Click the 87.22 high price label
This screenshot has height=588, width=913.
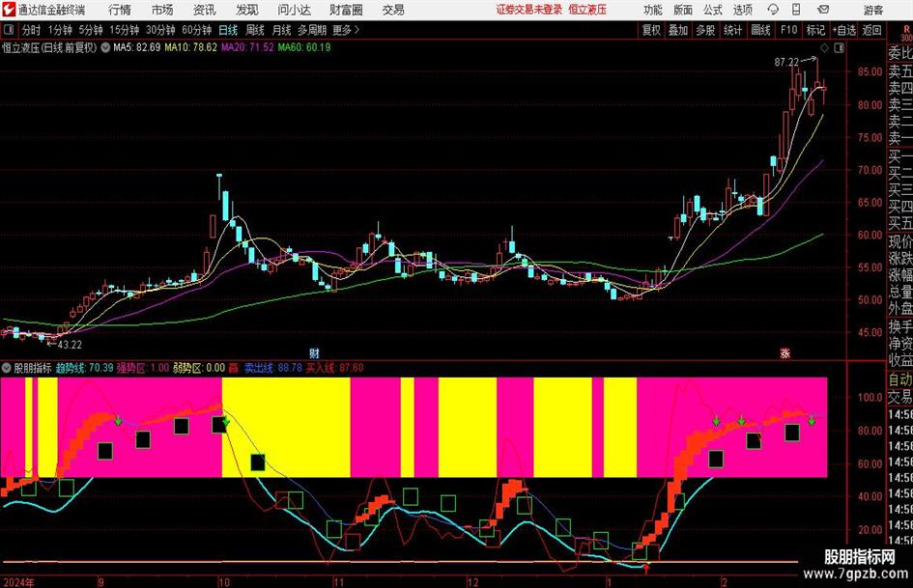click(786, 62)
